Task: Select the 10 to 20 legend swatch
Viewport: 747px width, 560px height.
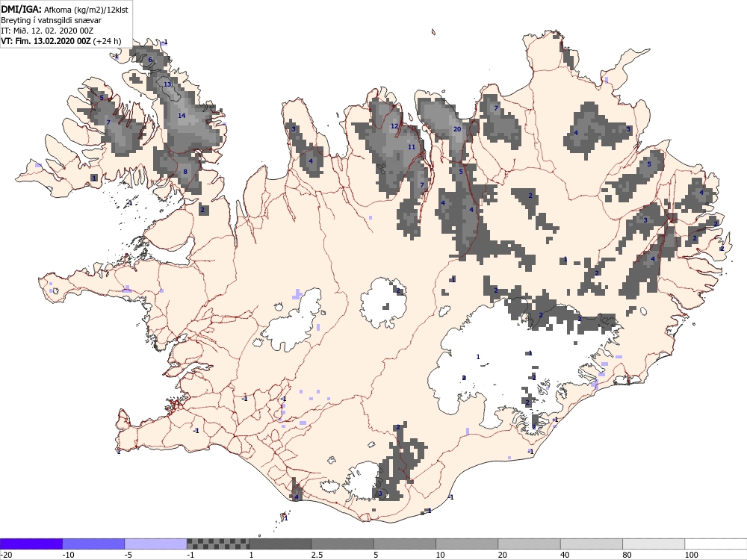Action: click(x=467, y=544)
